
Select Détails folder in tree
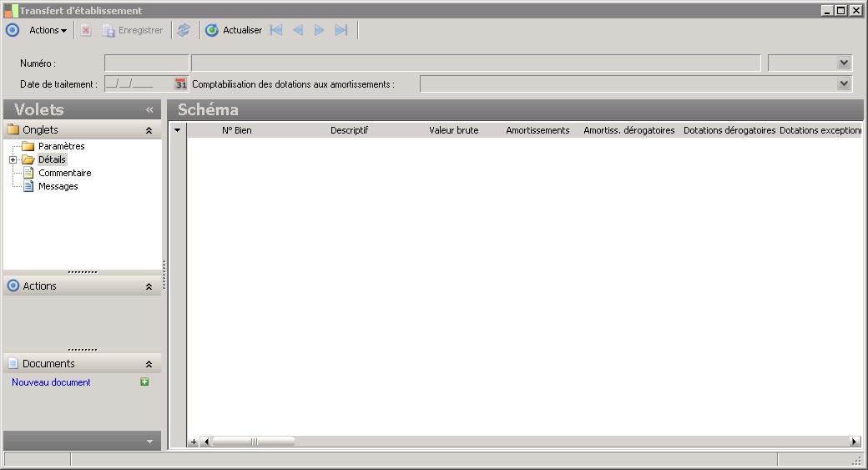(52, 159)
